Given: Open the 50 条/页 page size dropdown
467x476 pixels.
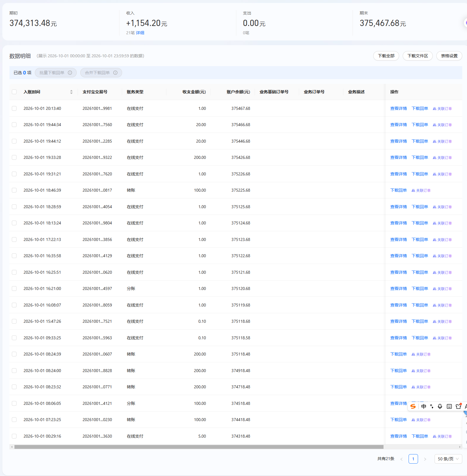Looking at the screenshot, I should point(448,459).
